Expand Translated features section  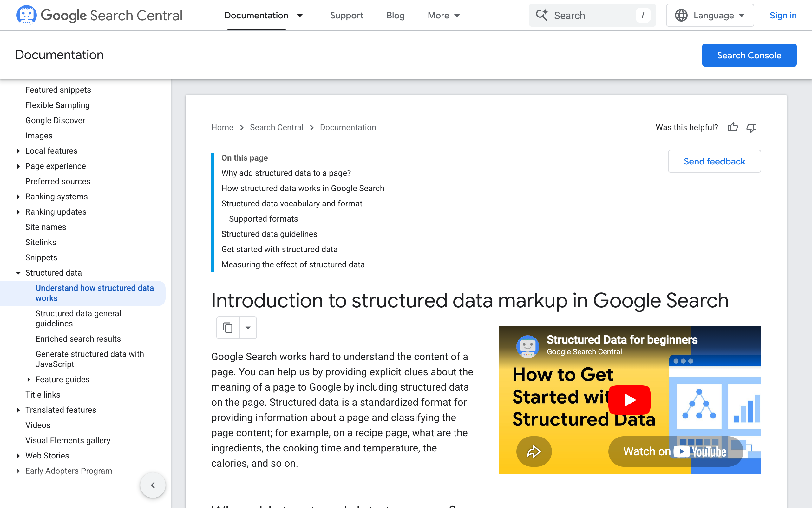pyautogui.click(x=18, y=410)
